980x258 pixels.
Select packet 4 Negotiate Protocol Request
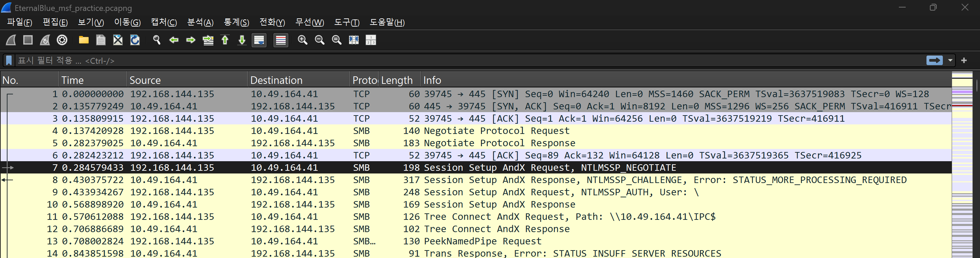(476, 131)
